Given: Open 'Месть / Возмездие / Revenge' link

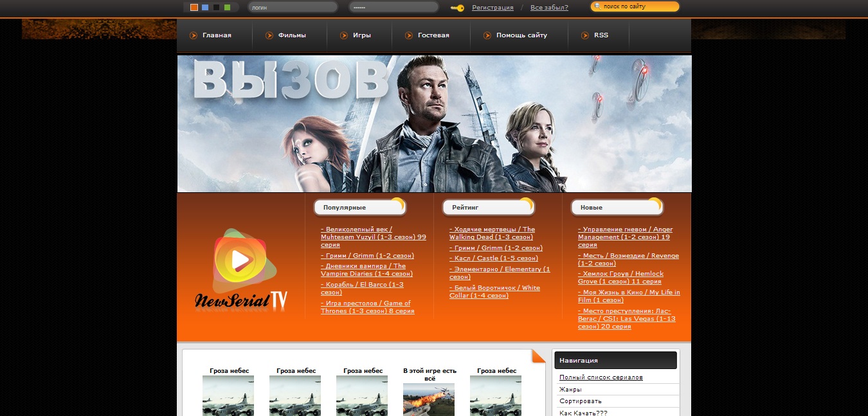Looking at the screenshot, I should tap(628, 259).
